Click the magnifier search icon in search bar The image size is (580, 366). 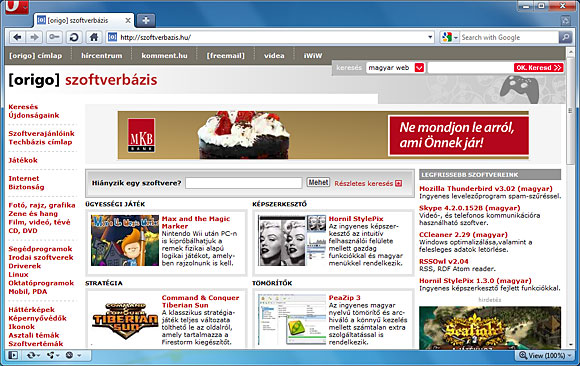pyautogui.click(x=565, y=37)
